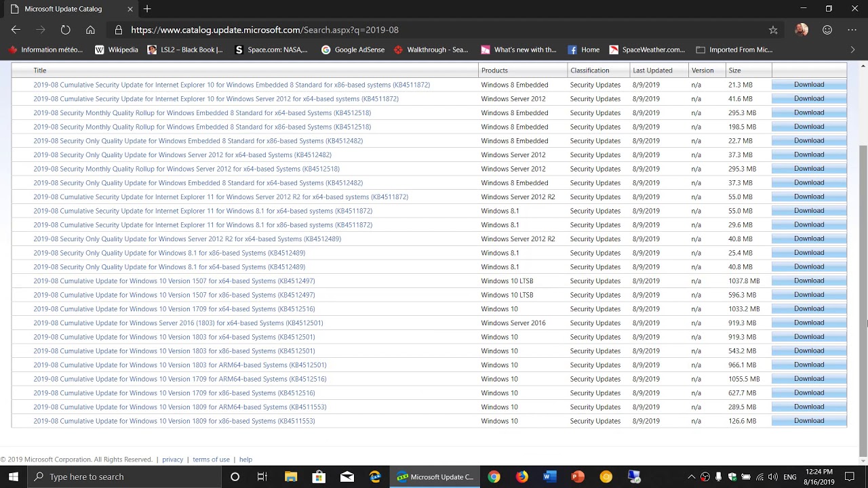Download the KB4511872 Internet Explorer update
The height and width of the screenshot is (488, 868).
808,84
